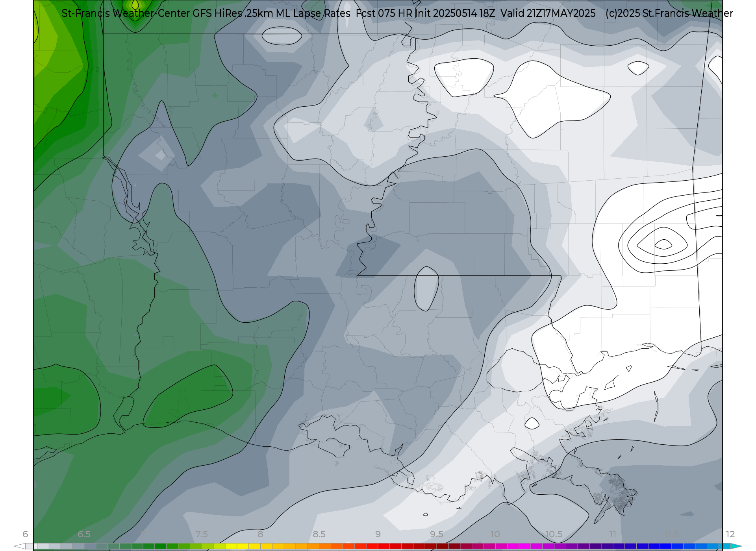Click the cyan right arrow cap of color scale
756x551 pixels.
(x=736, y=546)
